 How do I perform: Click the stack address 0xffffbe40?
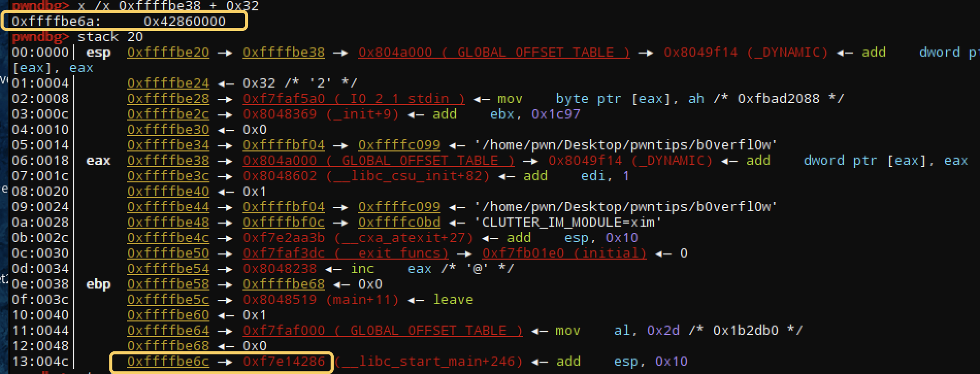pyautogui.click(x=168, y=192)
